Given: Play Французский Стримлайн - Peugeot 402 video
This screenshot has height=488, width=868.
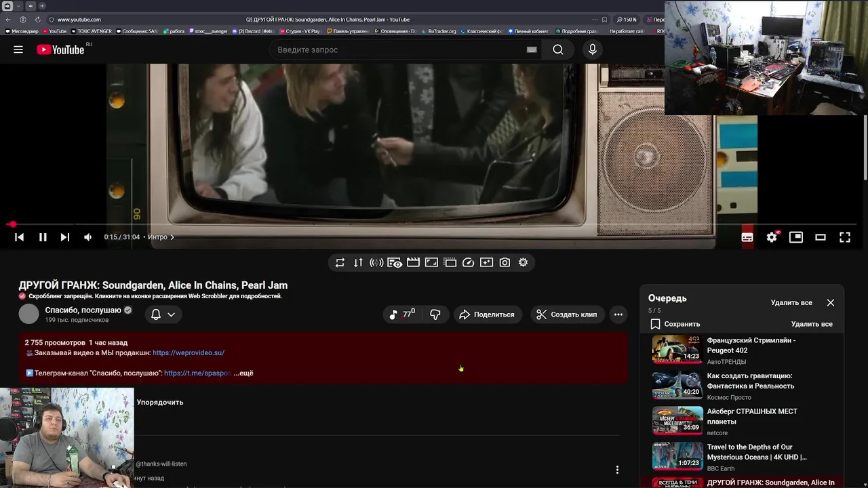Looking at the screenshot, I should (x=743, y=350).
